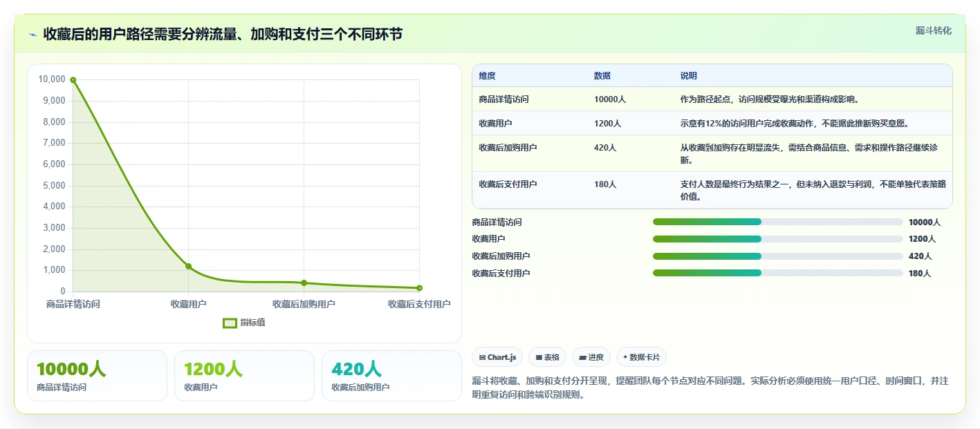Click the 收藏用户 table row name
980x429 pixels.
pyautogui.click(x=495, y=124)
